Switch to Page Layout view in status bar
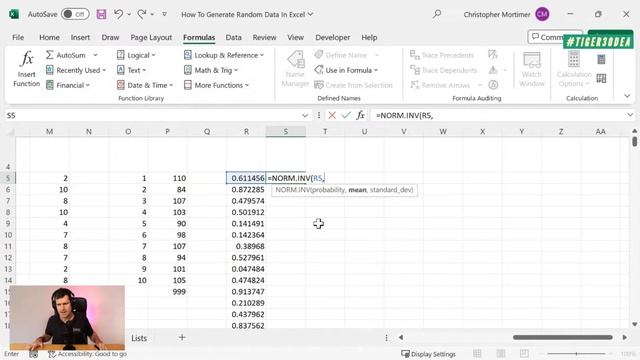 (501, 353)
